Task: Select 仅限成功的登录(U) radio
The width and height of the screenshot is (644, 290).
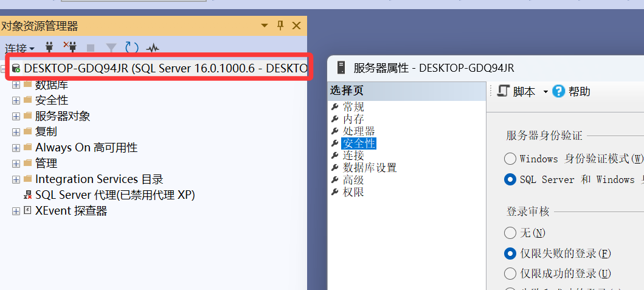Action: pyautogui.click(x=510, y=273)
